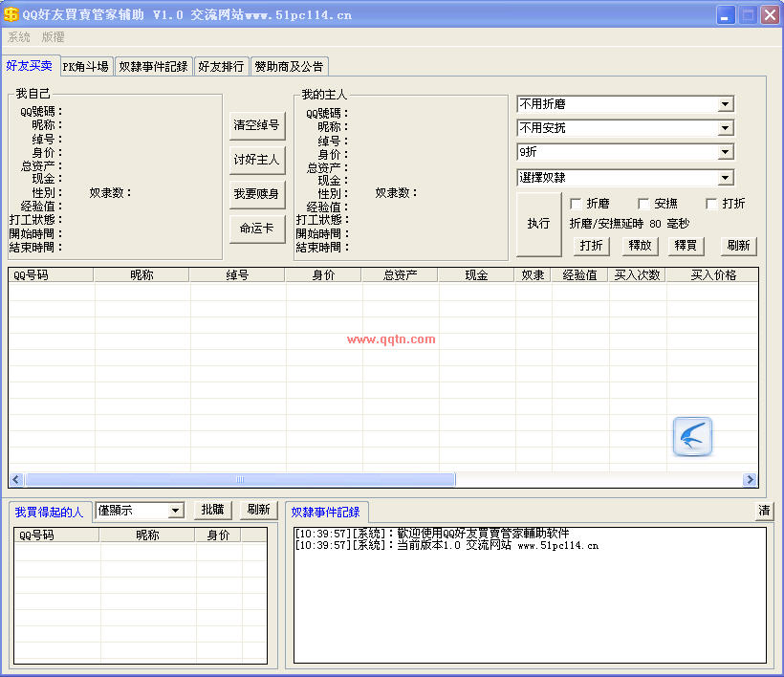Screen dimensions: 784x677
Task: Switch to the 好友买卖 tab
Action: 30,65
